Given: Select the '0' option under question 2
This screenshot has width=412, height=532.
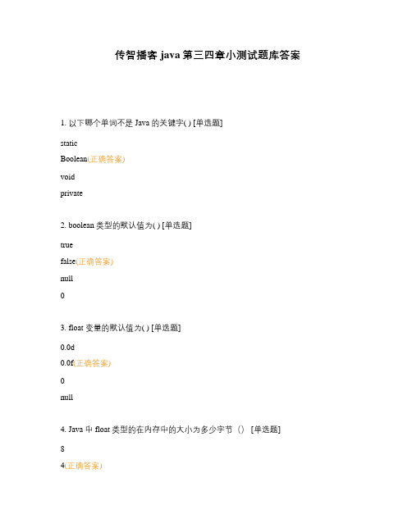Looking at the screenshot, I should (x=62, y=296).
